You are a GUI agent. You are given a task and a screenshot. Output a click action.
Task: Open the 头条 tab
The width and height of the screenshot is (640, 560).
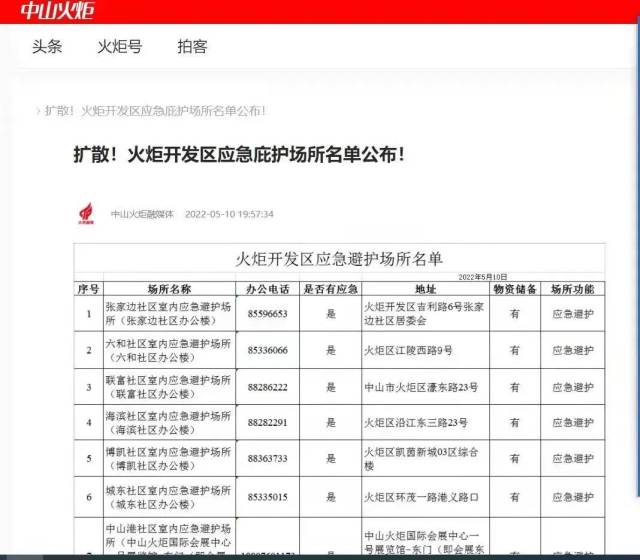pyautogui.click(x=47, y=47)
